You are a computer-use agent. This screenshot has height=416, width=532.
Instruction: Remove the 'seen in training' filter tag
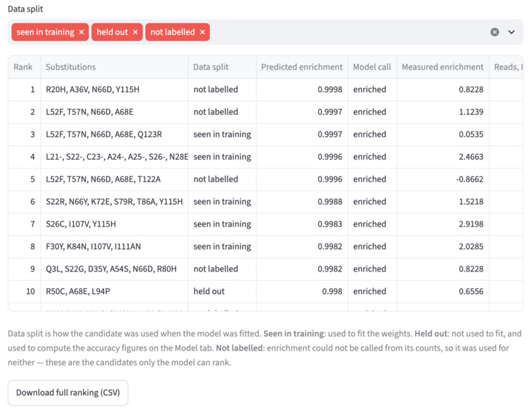[81, 32]
